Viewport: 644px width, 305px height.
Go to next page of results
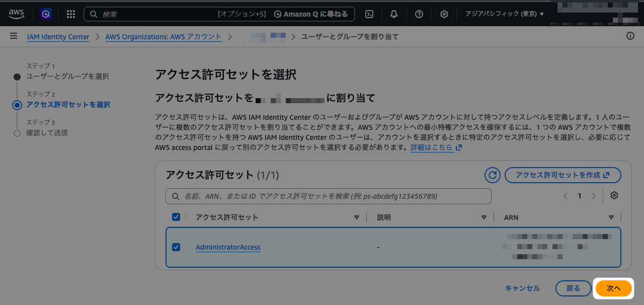[x=594, y=196]
